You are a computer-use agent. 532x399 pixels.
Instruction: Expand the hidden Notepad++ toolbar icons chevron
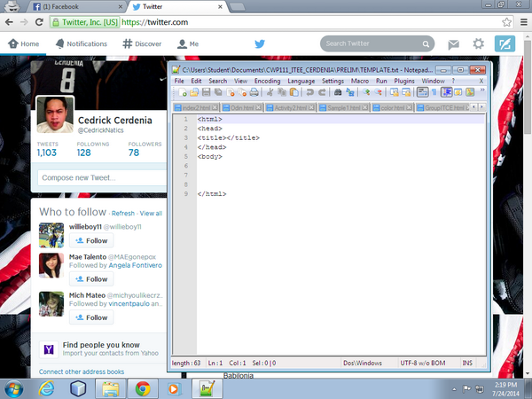coord(482,90)
